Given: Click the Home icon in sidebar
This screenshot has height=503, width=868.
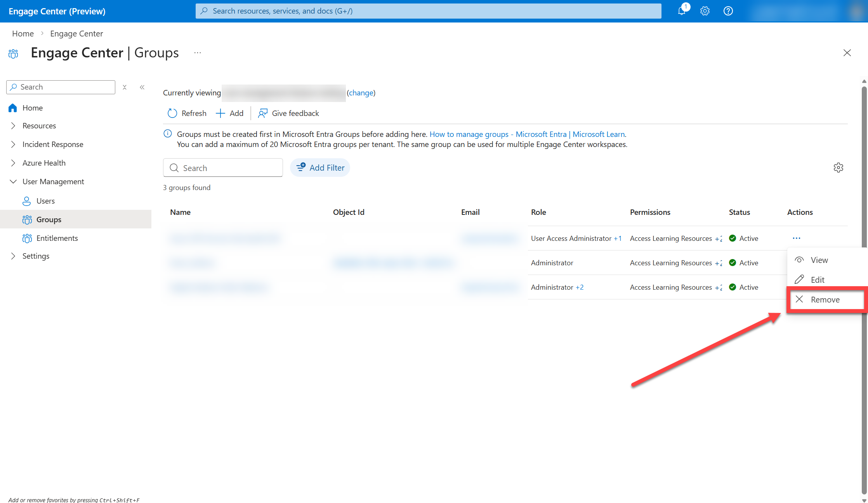Looking at the screenshot, I should pos(13,108).
